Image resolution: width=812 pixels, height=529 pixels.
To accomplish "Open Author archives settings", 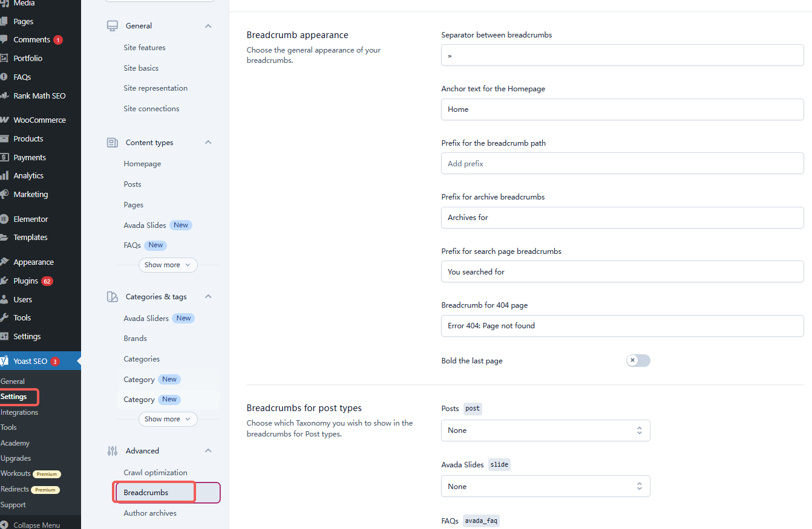I will point(150,513).
